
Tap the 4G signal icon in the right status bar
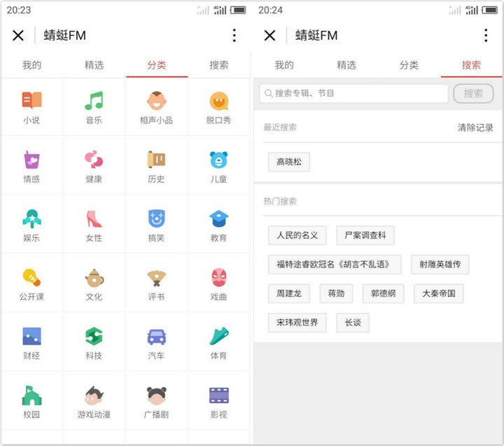coord(472,11)
